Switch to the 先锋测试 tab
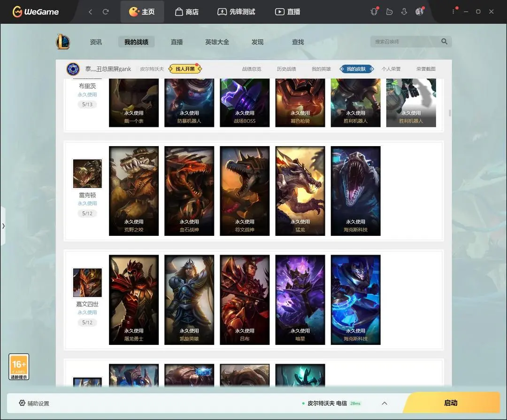This screenshot has height=420, width=507. coord(236,12)
